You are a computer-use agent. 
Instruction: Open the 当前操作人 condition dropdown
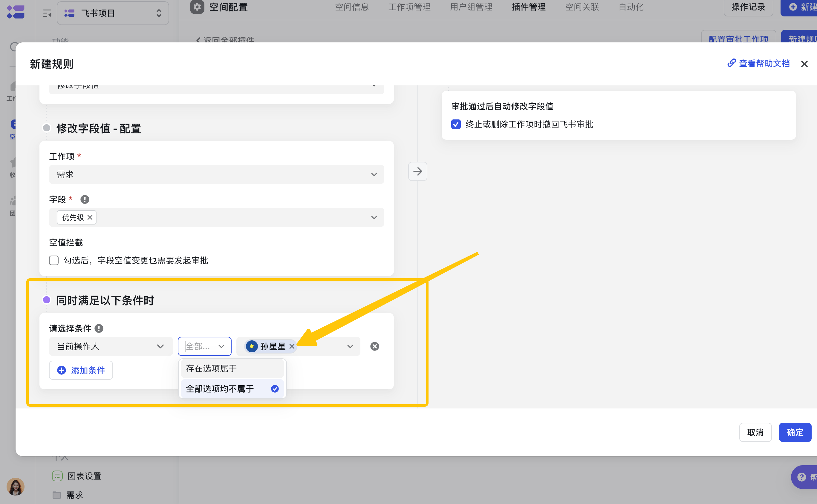coord(111,346)
